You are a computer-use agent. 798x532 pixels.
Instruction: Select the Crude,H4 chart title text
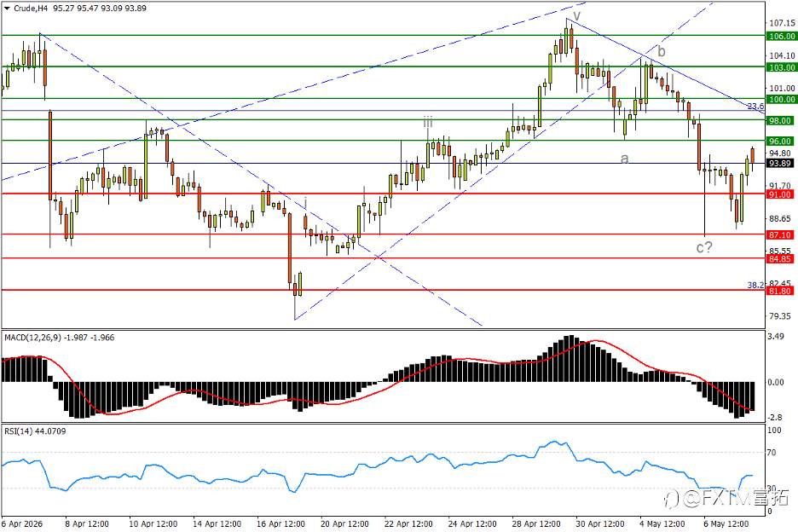pyautogui.click(x=31, y=9)
